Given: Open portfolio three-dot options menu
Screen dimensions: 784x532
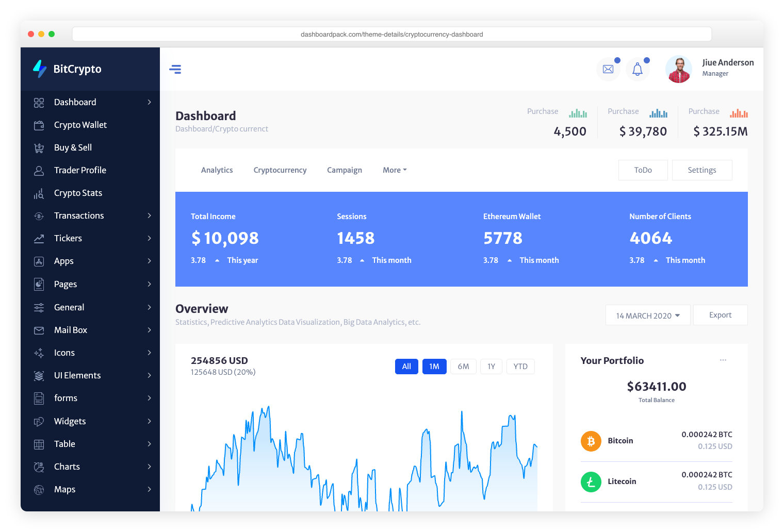Looking at the screenshot, I should tap(723, 360).
